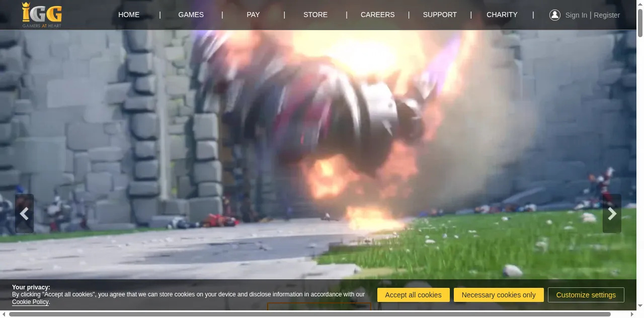Open the GAMES menu item
This screenshot has height=318, width=644.
pos(191,15)
